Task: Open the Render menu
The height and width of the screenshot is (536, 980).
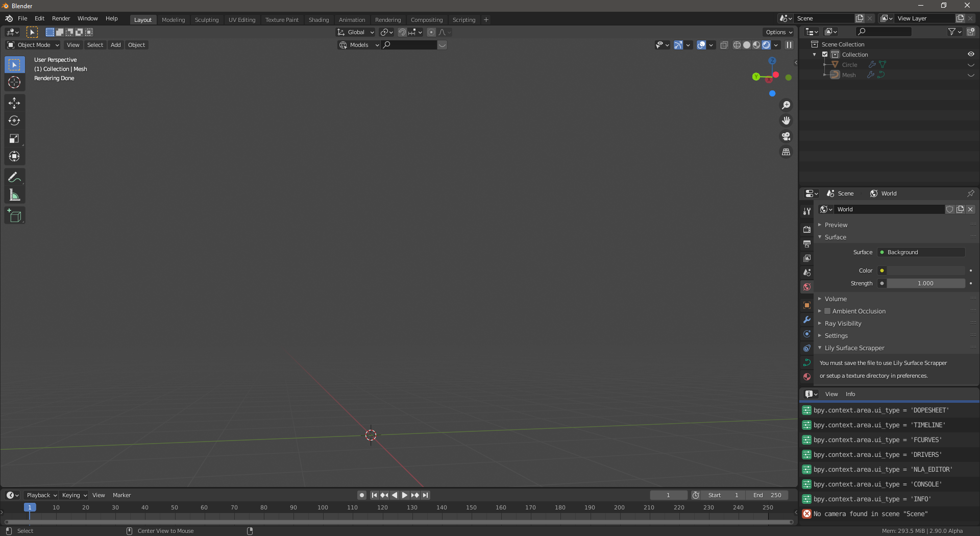Action: (x=61, y=18)
